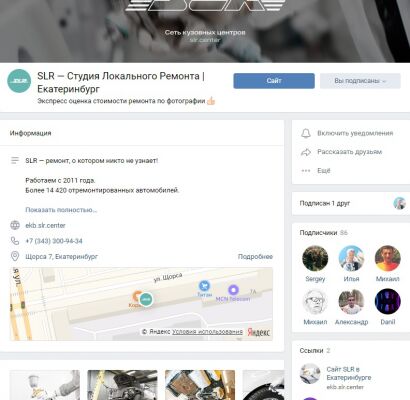The width and height of the screenshot is (410, 400).
Task: Expand the Вы подписаны dropdown
Action: pos(360,81)
